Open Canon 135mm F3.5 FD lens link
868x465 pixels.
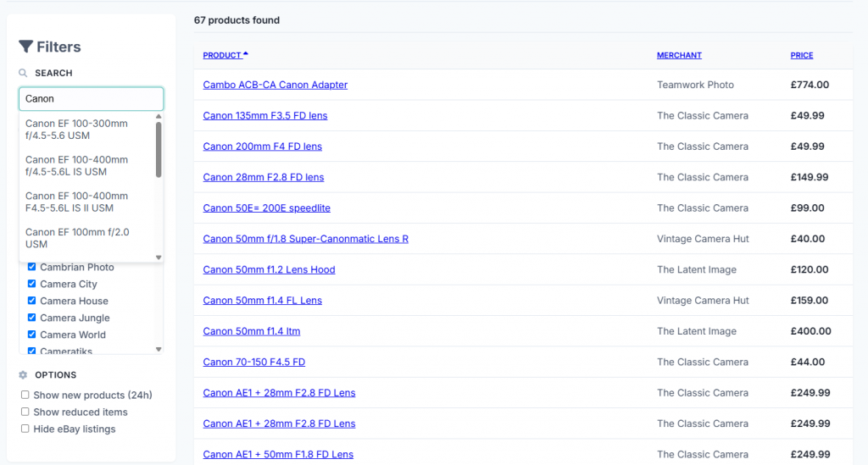(x=265, y=115)
